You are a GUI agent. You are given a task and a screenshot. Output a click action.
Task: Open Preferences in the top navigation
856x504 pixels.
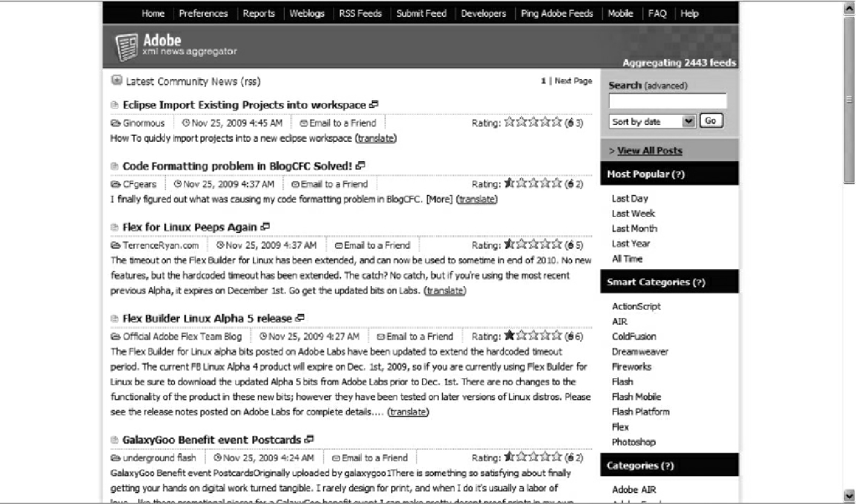click(x=203, y=13)
